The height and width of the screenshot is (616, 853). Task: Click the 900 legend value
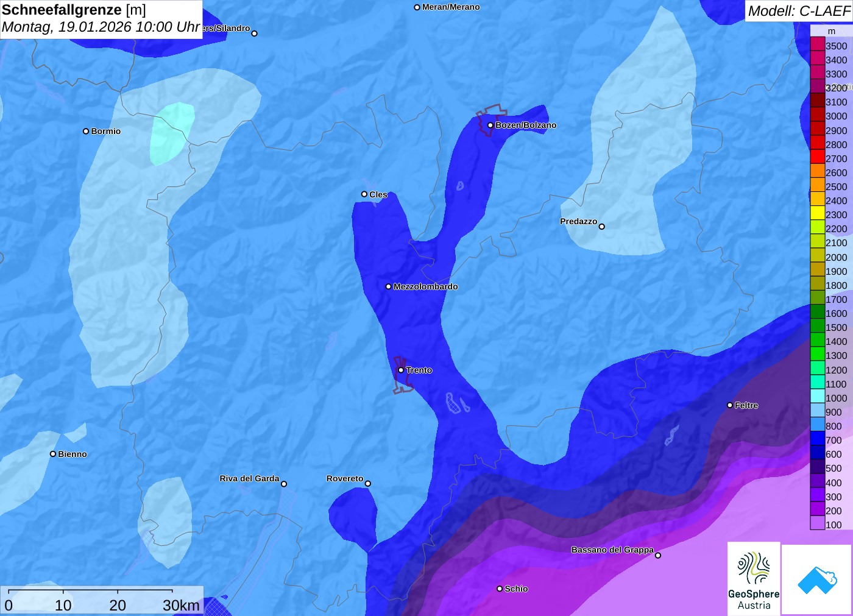834,412
